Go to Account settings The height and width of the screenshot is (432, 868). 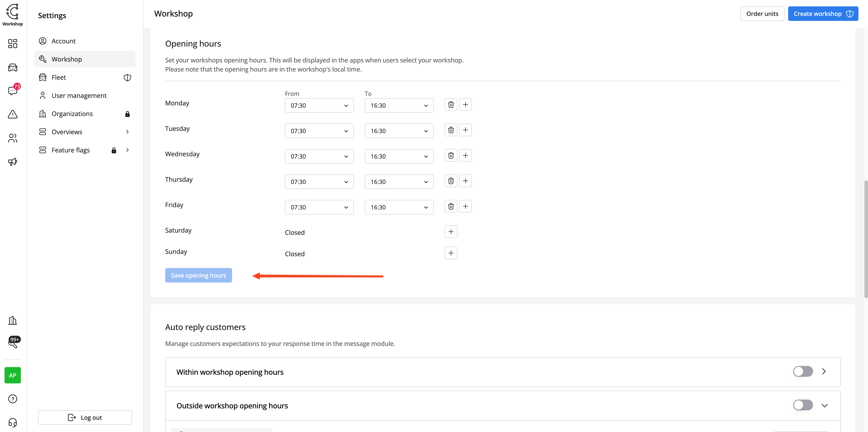tap(64, 41)
